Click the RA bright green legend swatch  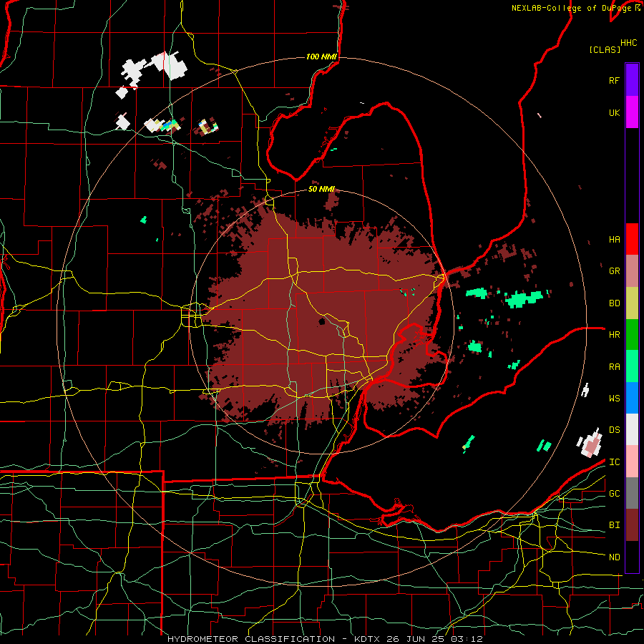[x=632, y=366]
